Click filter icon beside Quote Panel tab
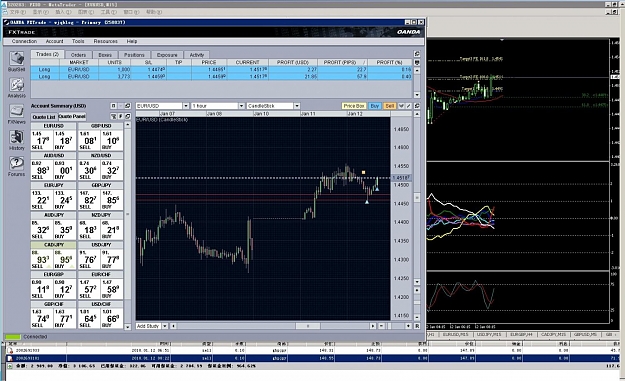 pos(114,116)
